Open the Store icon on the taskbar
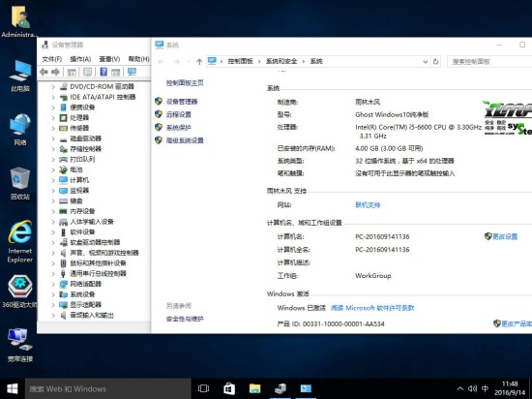Viewport: 532px width, 399px height. tap(229, 388)
